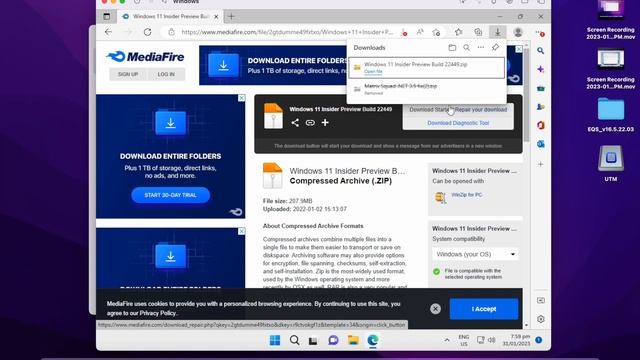Toggle Edge toolbar Downloads button
Screen dimensions: 640x360
[x=498, y=32]
